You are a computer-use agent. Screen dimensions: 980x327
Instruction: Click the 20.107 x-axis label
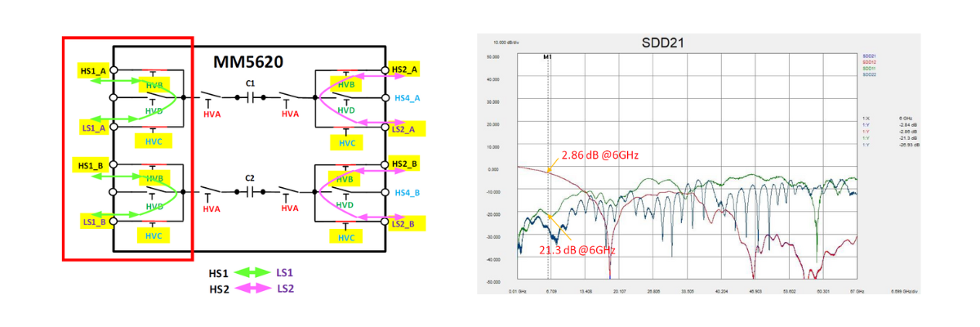(619, 291)
